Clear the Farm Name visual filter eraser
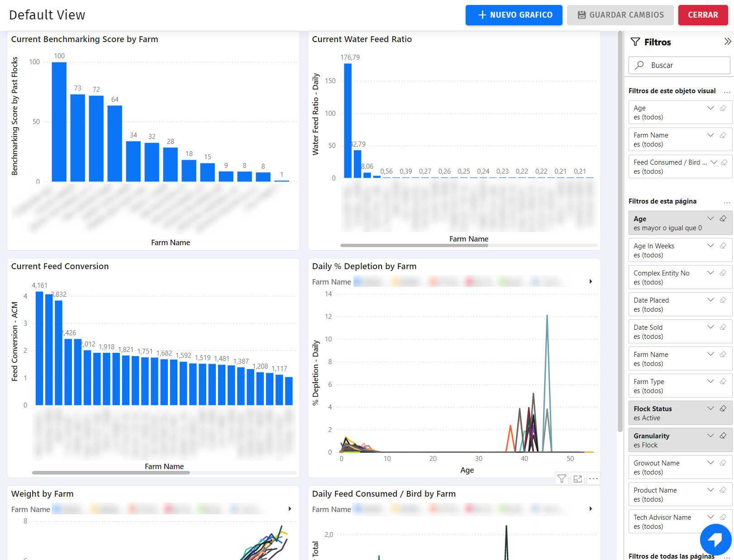Viewport: 734px width, 560px height. (x=723, y=135)
